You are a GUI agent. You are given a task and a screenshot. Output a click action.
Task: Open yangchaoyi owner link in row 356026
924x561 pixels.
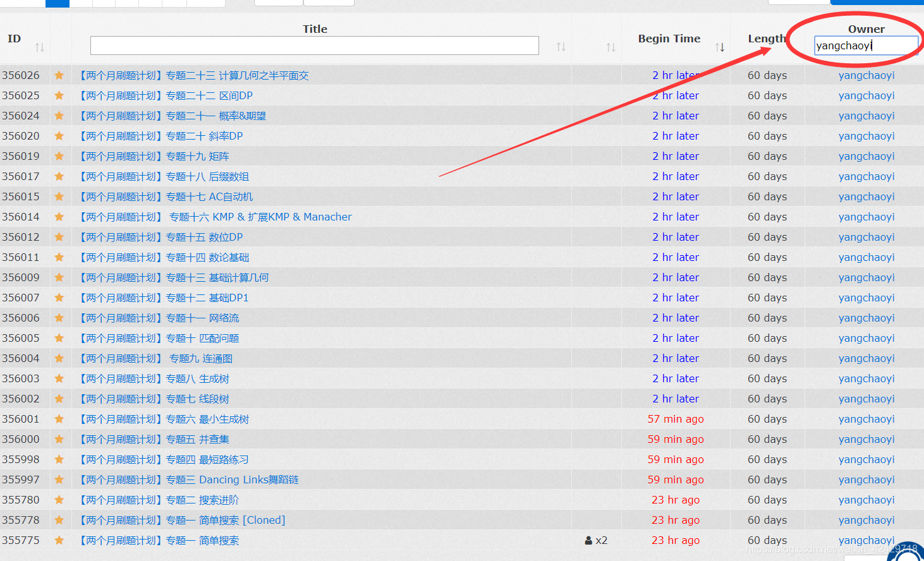pos(866,75)
